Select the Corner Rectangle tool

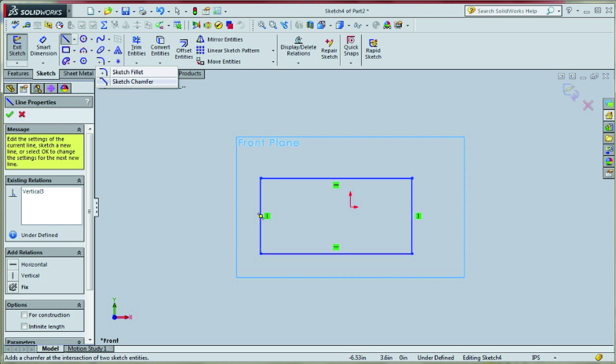point(66,50)
